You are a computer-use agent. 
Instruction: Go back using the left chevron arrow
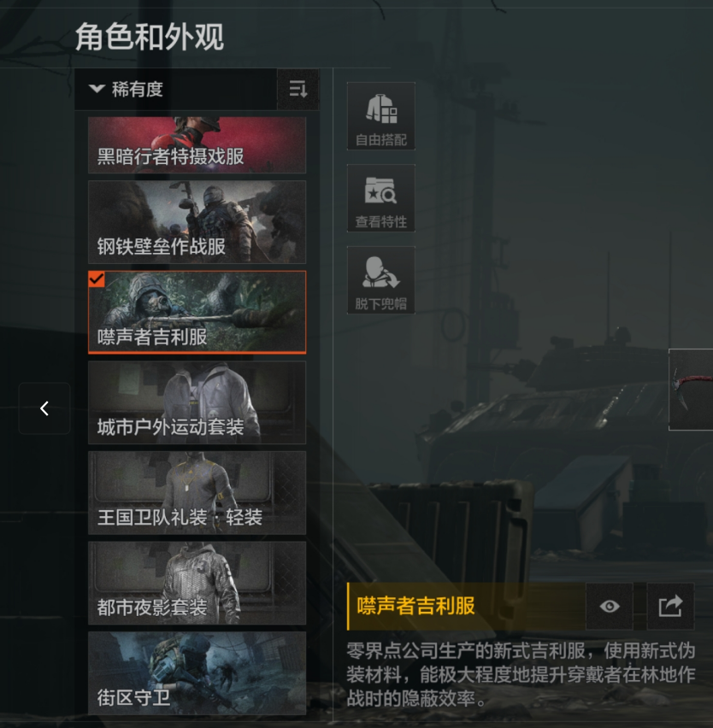44,408
